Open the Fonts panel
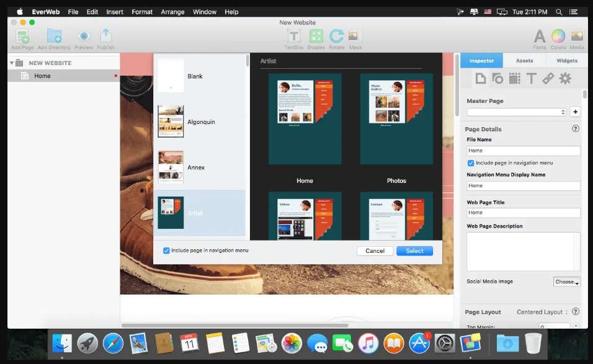Viewport: 593px width, 364px height. point(540,37)
